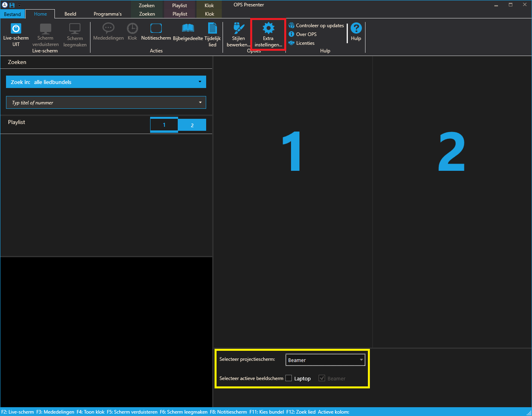Click the 'Selecteer projectiescherm:' label

click(x=247, y=359)
